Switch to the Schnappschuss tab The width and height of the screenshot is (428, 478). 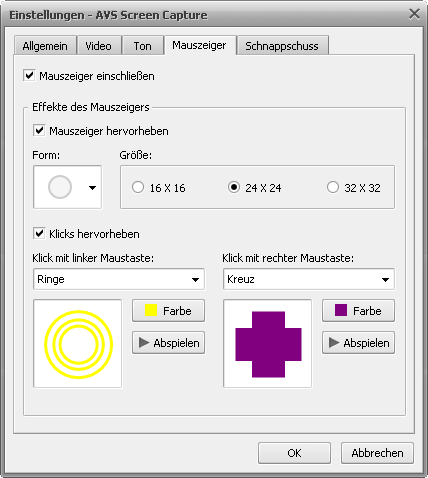[x=282, y=46]
